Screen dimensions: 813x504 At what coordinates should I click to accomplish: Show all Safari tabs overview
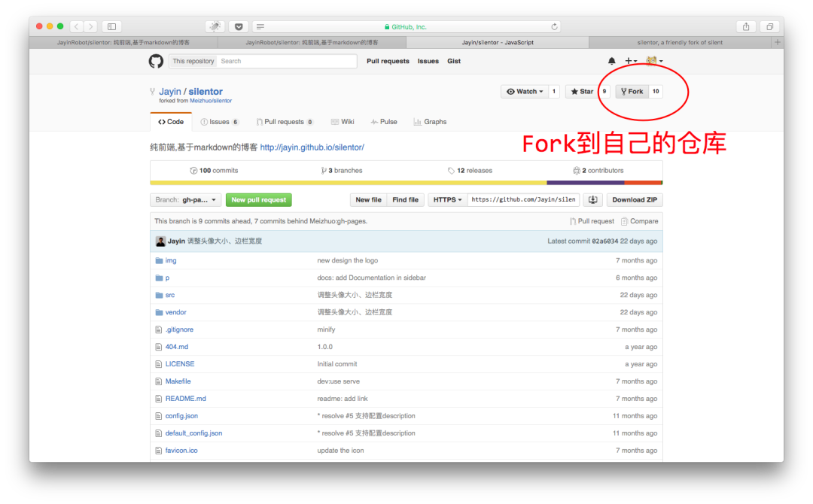[x=769, y=26]
